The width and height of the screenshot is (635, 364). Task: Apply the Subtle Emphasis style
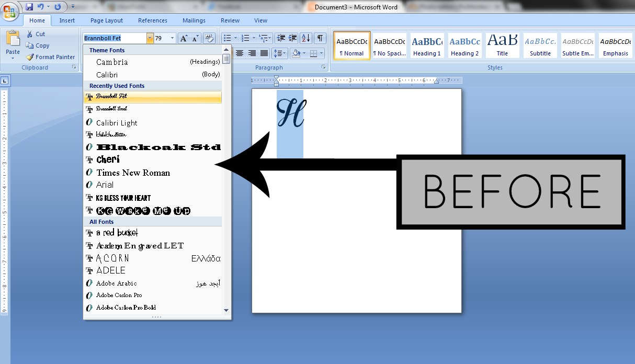(578, 45)
